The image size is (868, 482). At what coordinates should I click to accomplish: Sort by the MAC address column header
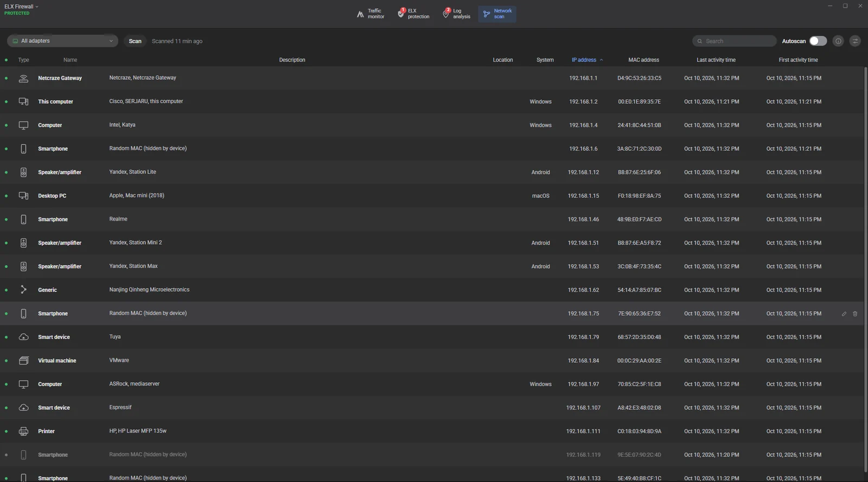[643, 60]
